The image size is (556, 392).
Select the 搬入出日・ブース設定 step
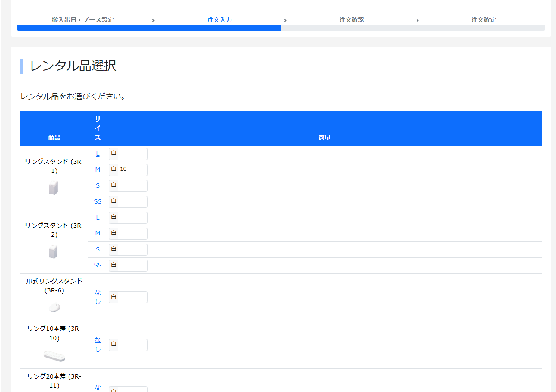pos(83,20)
